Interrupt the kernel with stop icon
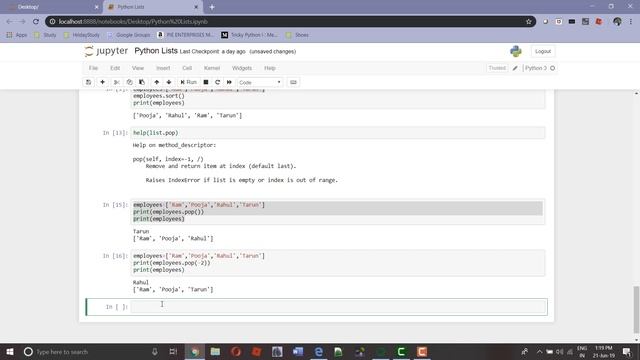 pos(206,82)
